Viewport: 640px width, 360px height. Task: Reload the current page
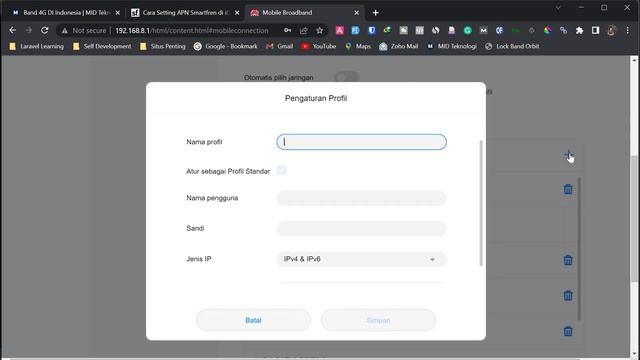[44, 31]
